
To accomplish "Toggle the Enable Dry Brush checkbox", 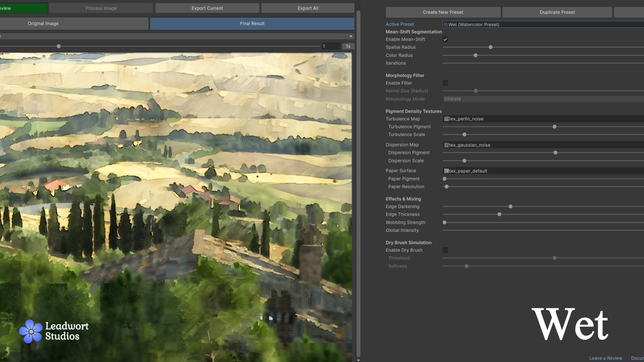I will click(x=445, y=250).
